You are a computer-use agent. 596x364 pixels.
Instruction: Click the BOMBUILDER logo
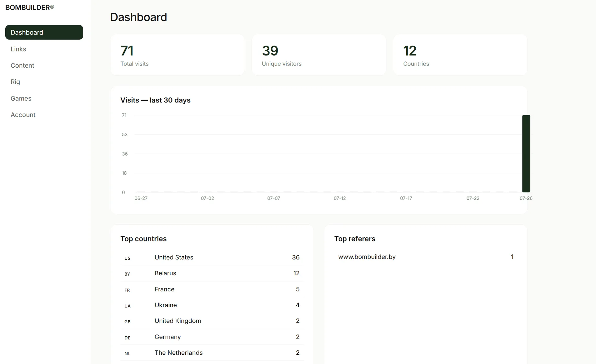coord(29,7)
